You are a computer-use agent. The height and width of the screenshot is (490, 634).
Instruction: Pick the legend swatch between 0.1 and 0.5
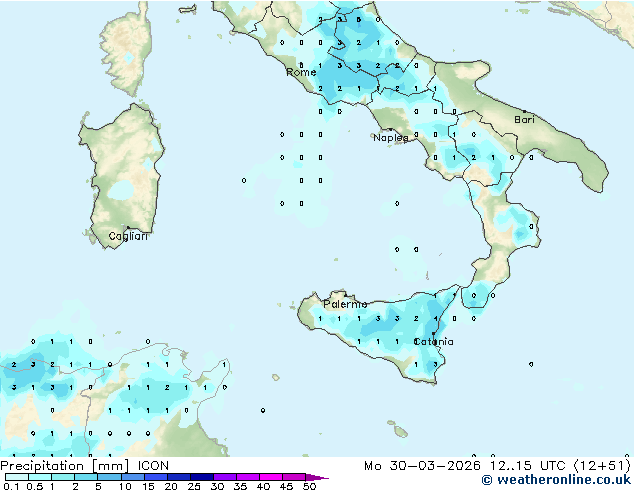click(17, 477)
